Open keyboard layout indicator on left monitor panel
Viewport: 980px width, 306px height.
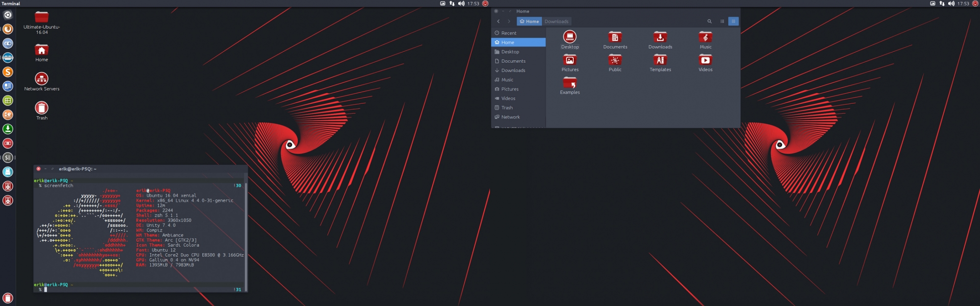click(442, 3)
